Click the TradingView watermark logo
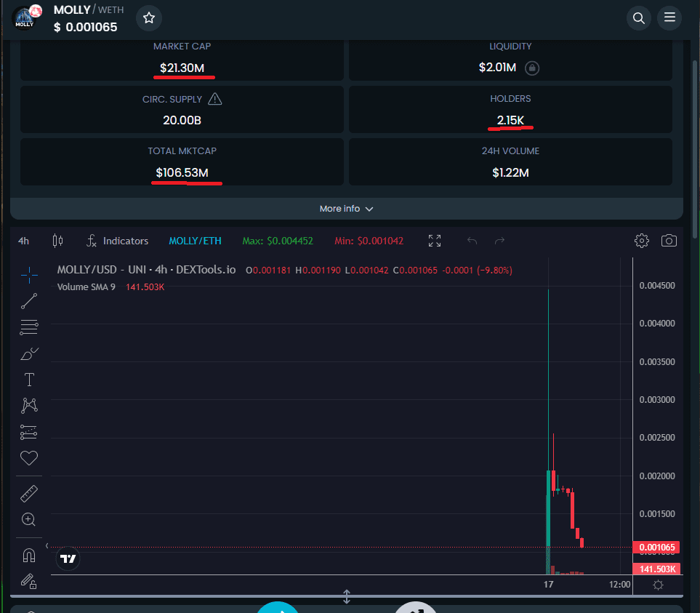This screenshot has width=700, height=613. [x=68, y=559]
